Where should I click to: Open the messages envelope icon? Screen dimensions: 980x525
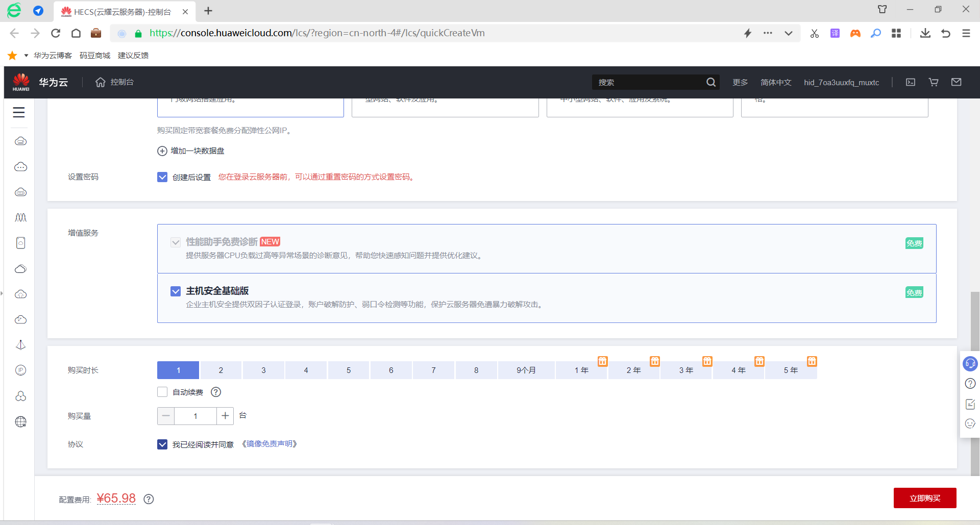(x=957, y=82)
